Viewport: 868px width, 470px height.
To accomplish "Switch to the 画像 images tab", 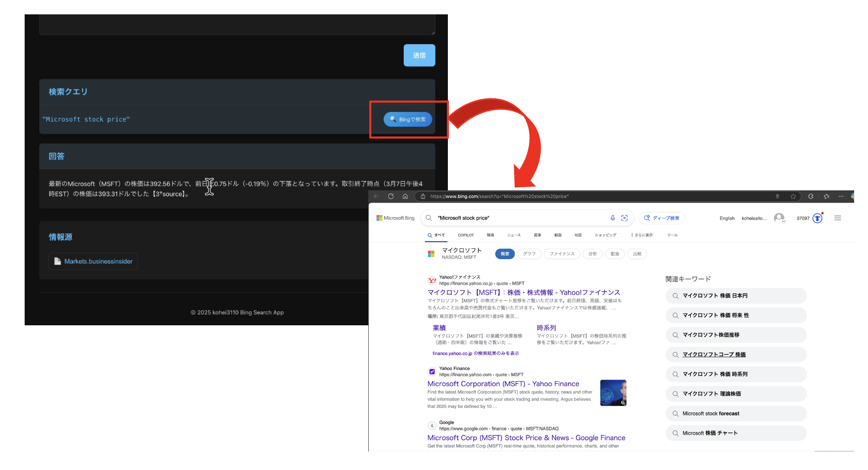I will click(x=537, y=235).
